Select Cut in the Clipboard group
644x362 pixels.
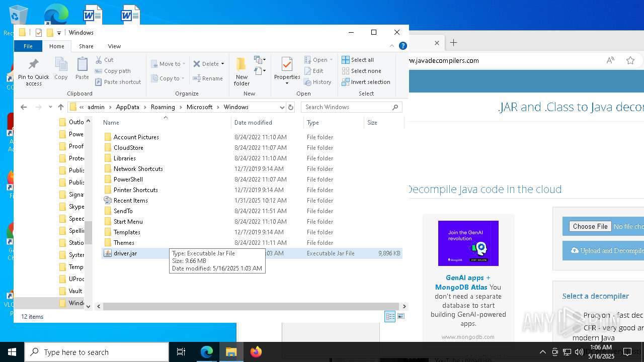coord(105,60)
